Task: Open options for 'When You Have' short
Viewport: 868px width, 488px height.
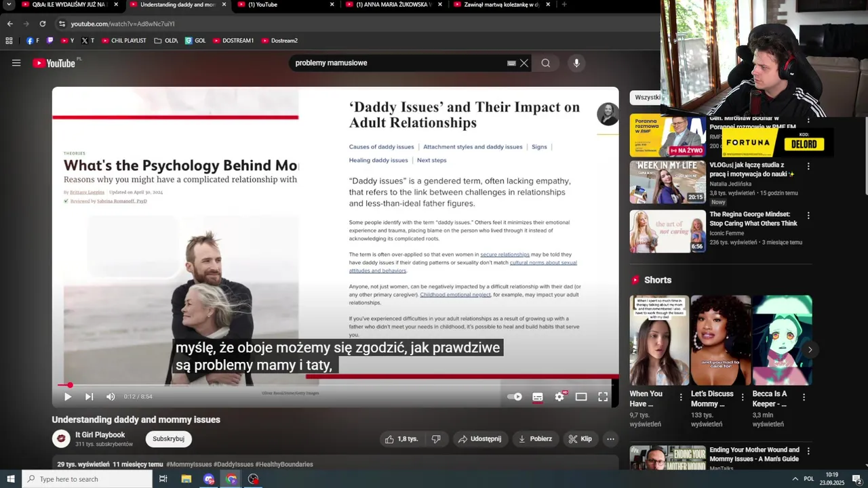Action: click(682, 397)
